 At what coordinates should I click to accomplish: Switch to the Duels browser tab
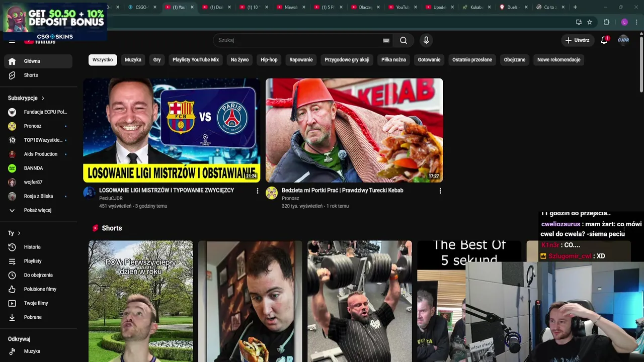512,7
